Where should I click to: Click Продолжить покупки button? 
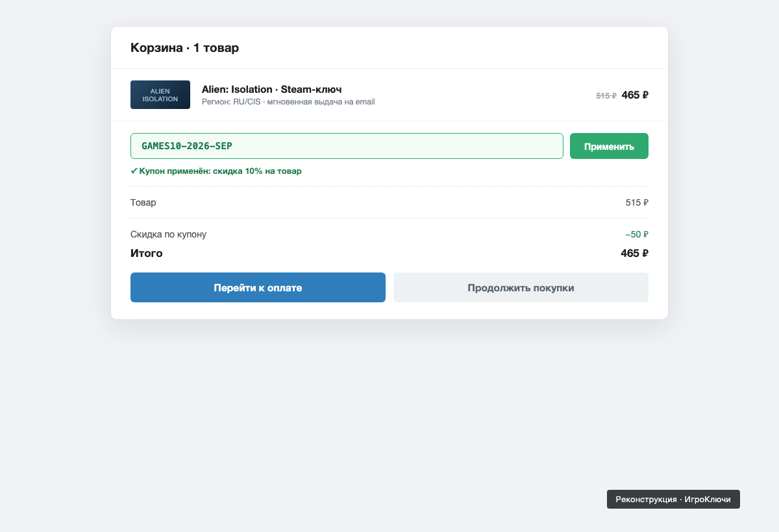521,287
